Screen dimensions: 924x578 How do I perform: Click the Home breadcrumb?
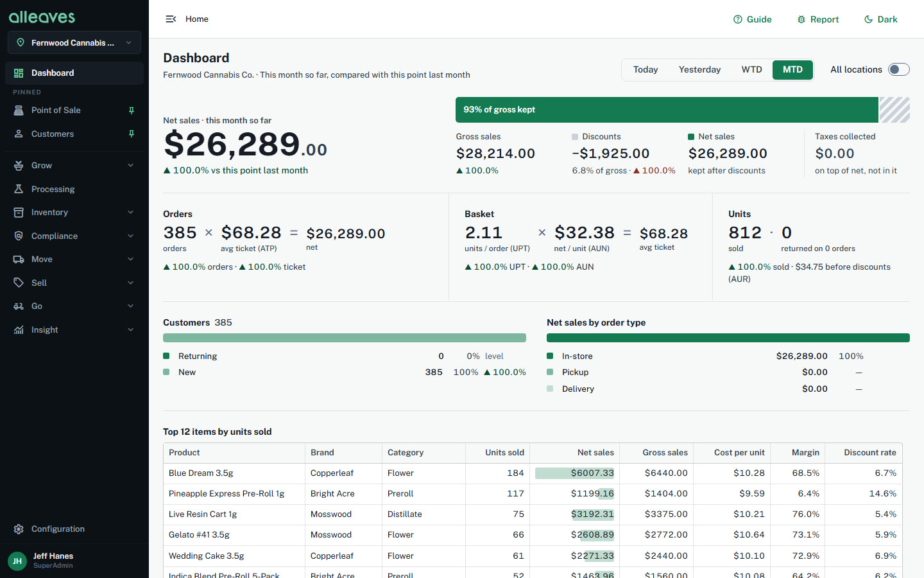click(197, 19)
